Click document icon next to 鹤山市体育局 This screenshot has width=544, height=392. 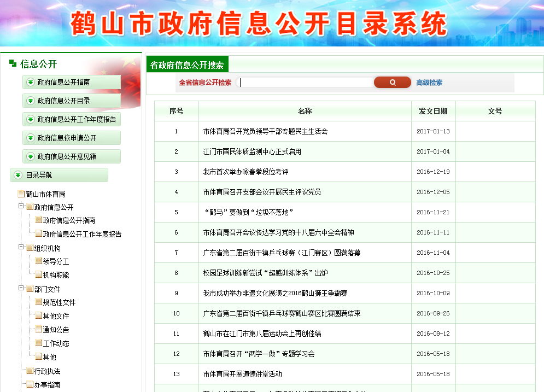pos(21,194)
